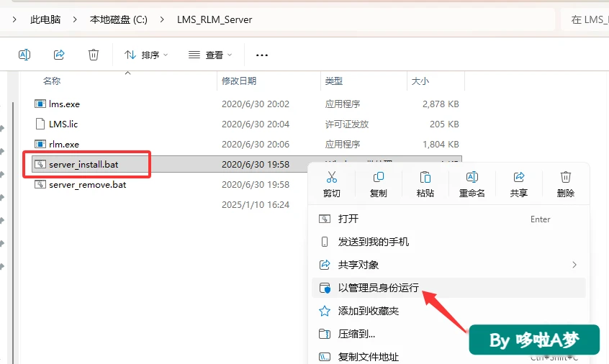Click 粘贴 paste in the context menu
The image size is (609, 364).
(x=425, y=185)
